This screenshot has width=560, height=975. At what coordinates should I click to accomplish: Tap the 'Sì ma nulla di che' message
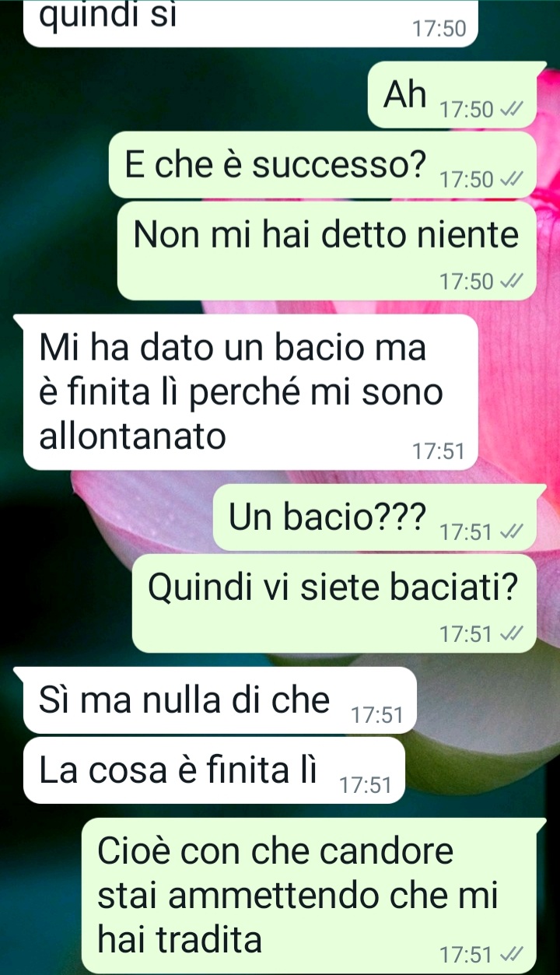coord(220,700)
